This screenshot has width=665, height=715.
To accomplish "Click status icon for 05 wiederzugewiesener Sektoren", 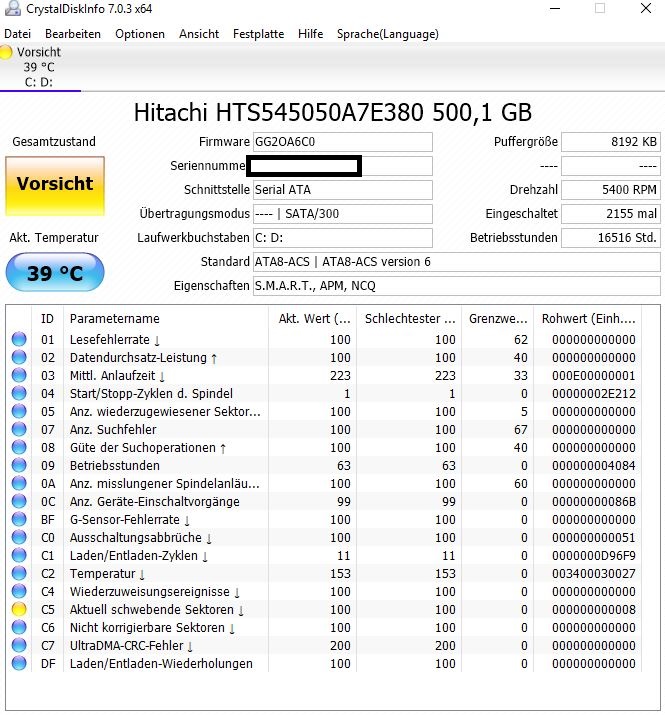I will (19, 411).
